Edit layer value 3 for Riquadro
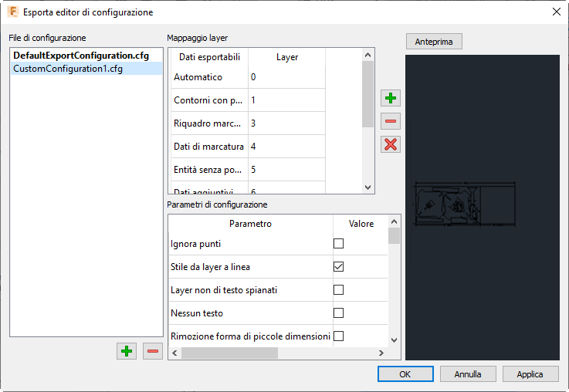The width and height of the screenshot is (569, 392). [x=286, y=123]
